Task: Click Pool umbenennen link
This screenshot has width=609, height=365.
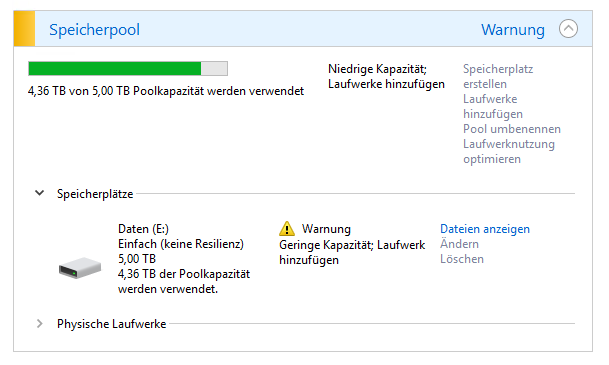Action: pyautogui.click(x=512, y=129)
